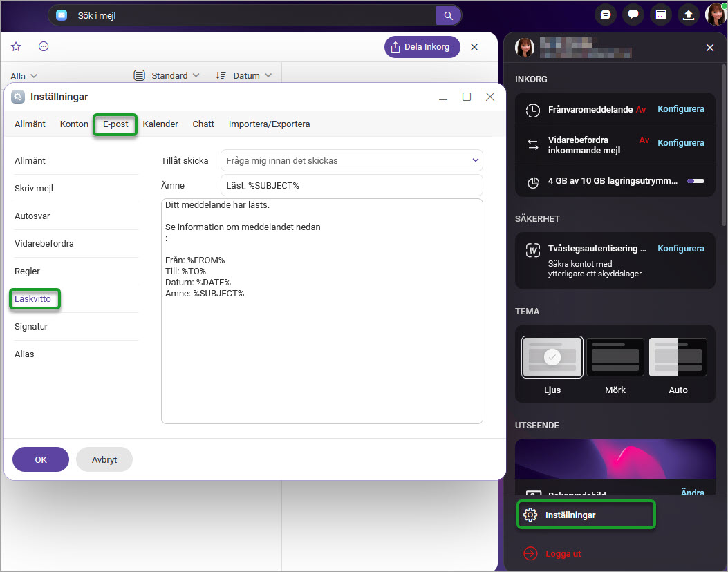Viewport: 728px width, 572px height.
Task: Switch to the Auto theme
Action: tap(678, 357)
